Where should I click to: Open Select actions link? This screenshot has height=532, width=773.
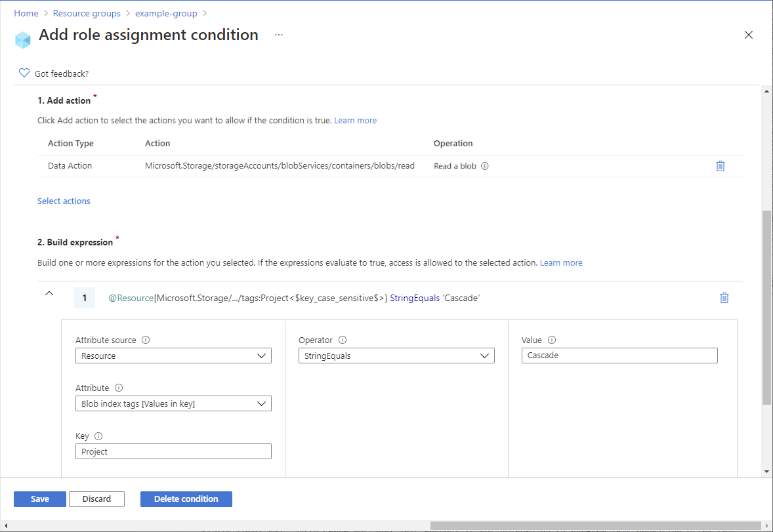tap(64, 201)
